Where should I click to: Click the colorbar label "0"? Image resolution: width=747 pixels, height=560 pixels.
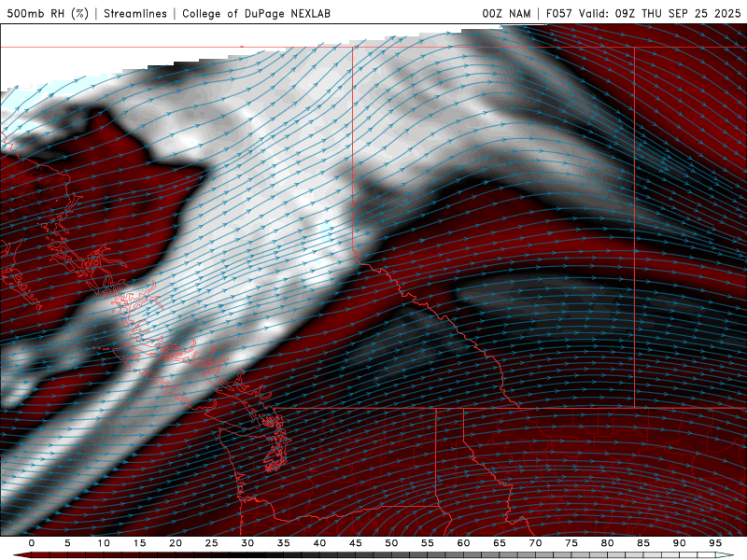pyautogui.click(x=32, y=543)
